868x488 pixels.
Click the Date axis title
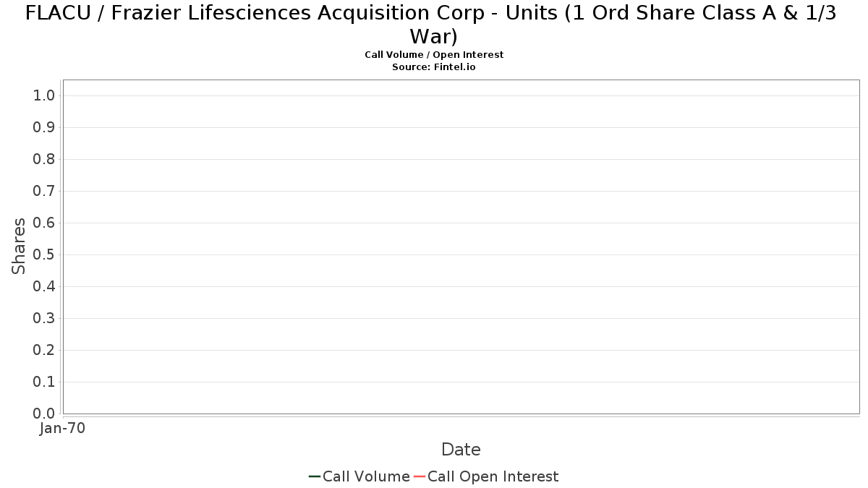461,450
